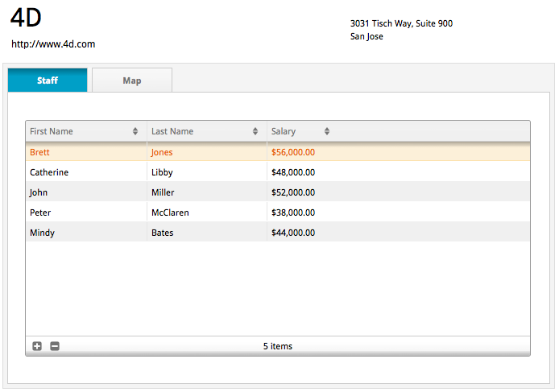Click the 3031 Tisch Way address text

coord(401,23)
